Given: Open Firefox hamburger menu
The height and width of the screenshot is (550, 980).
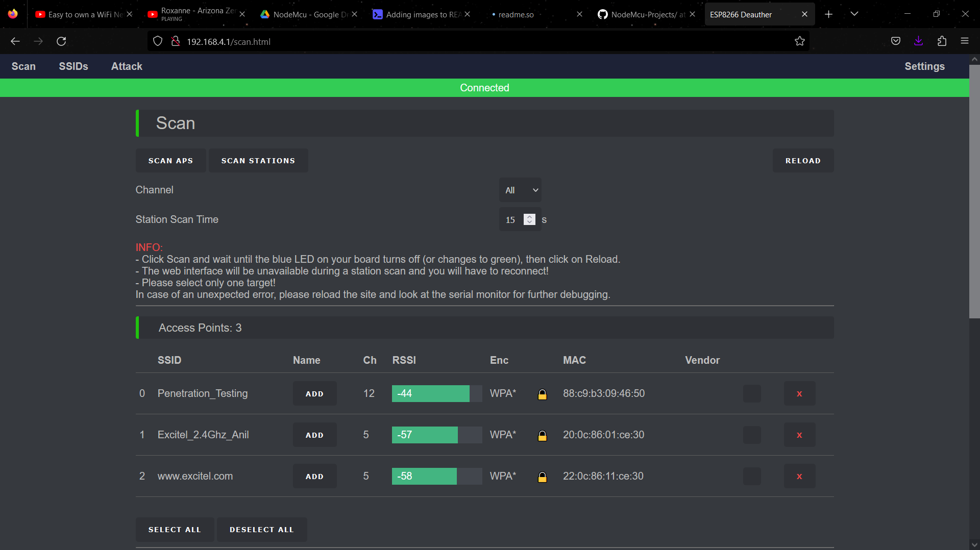Looking at the screenshot, I should tap(966, 41).
